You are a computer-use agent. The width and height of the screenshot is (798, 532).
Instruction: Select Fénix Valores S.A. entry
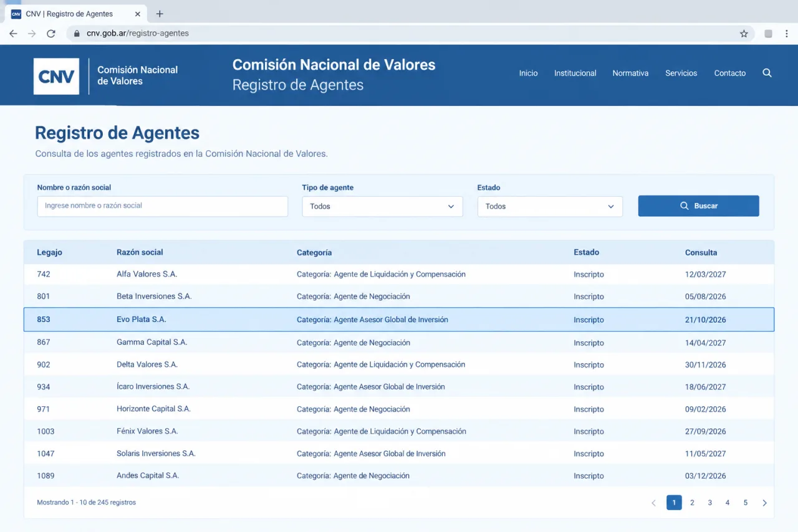click(x=147, y=431)
